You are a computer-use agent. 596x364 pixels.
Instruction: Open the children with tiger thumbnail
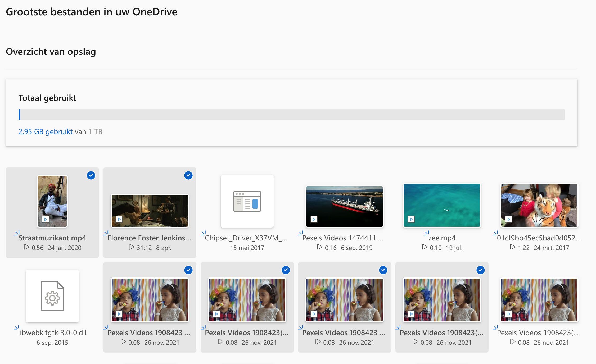(x=539, y=205)
